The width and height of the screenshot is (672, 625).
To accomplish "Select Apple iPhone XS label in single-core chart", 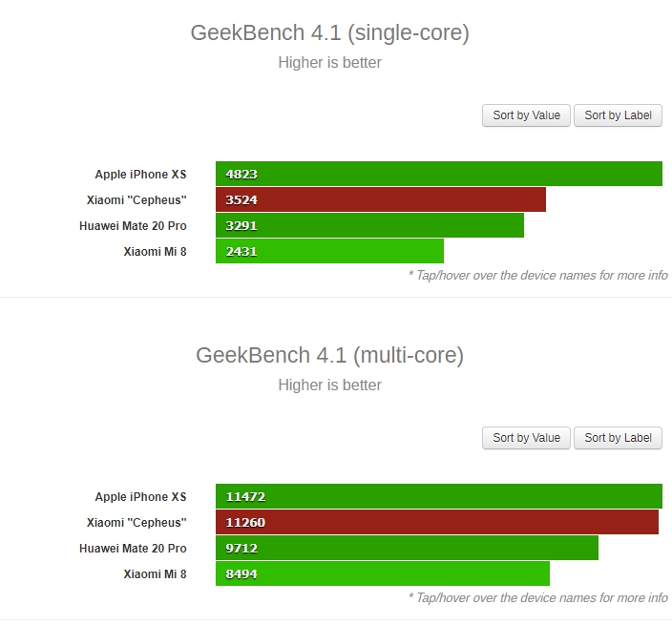I will (x=140, y=175).
